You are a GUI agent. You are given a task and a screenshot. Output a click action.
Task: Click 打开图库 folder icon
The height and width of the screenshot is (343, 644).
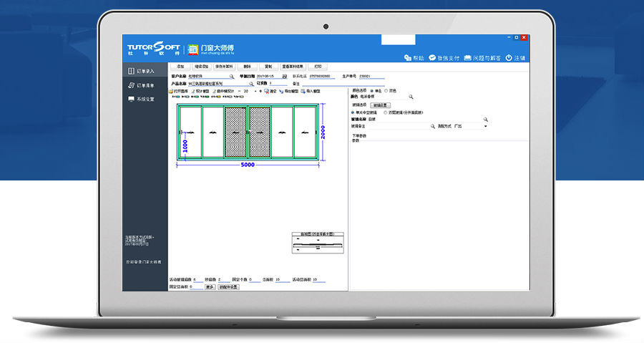(171, 91)
